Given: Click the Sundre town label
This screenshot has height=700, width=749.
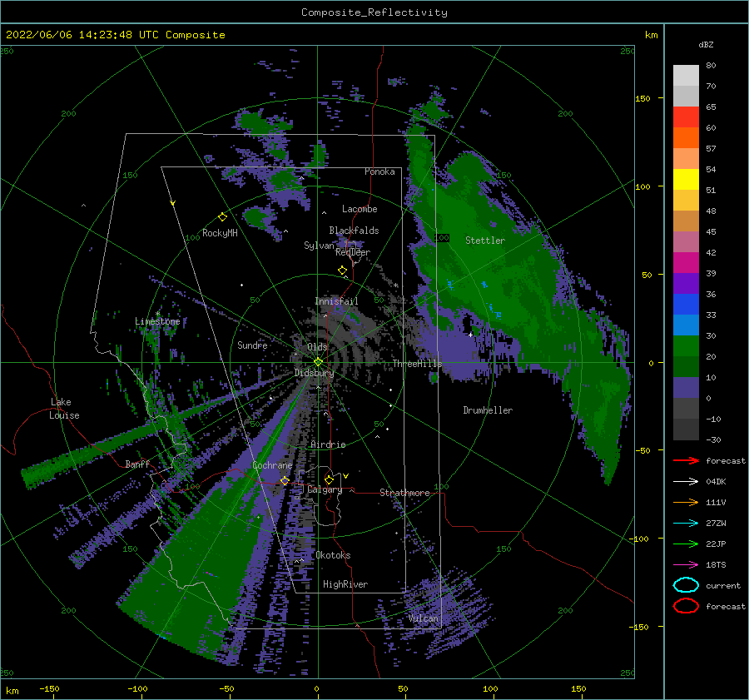Looking at the screenshot, I should click(252, 345).
